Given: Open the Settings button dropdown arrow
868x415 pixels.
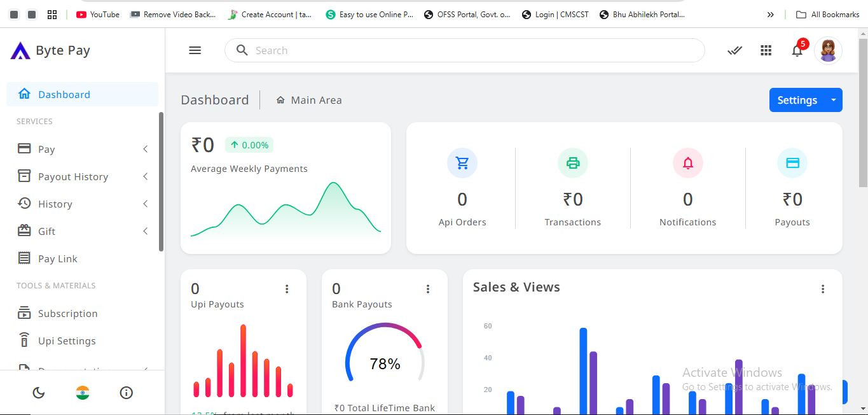Looking at the screenshot, I should [834, 100].
